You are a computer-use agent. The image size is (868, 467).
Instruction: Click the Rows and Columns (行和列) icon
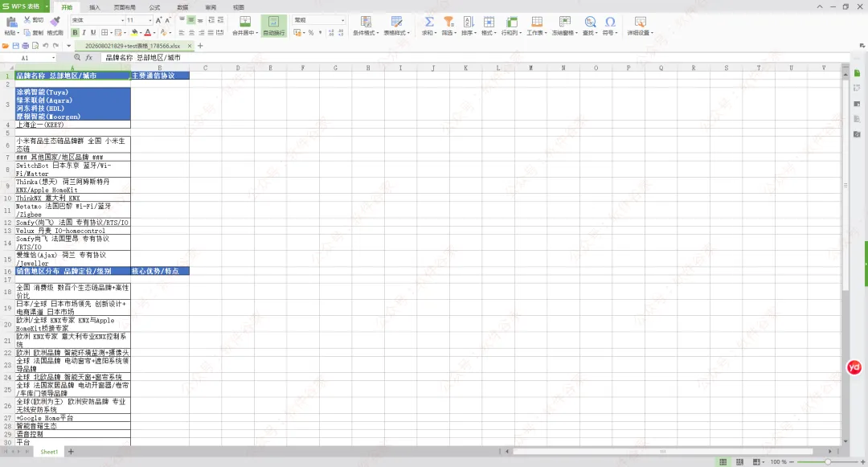511,22
